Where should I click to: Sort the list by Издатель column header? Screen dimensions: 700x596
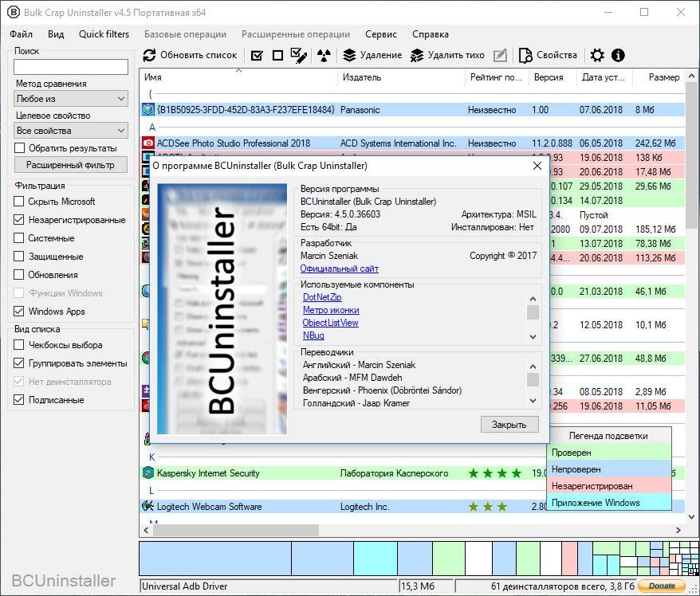click(x=401, y=77)
